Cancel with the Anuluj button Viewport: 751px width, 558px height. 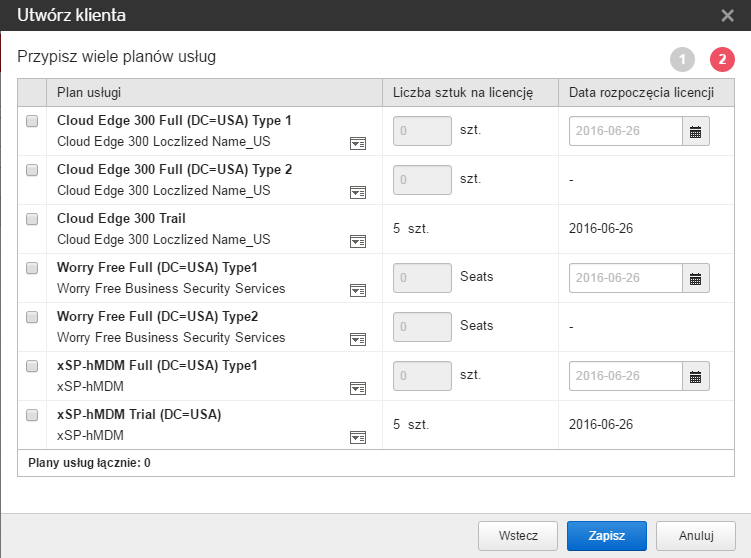[696, 536]
